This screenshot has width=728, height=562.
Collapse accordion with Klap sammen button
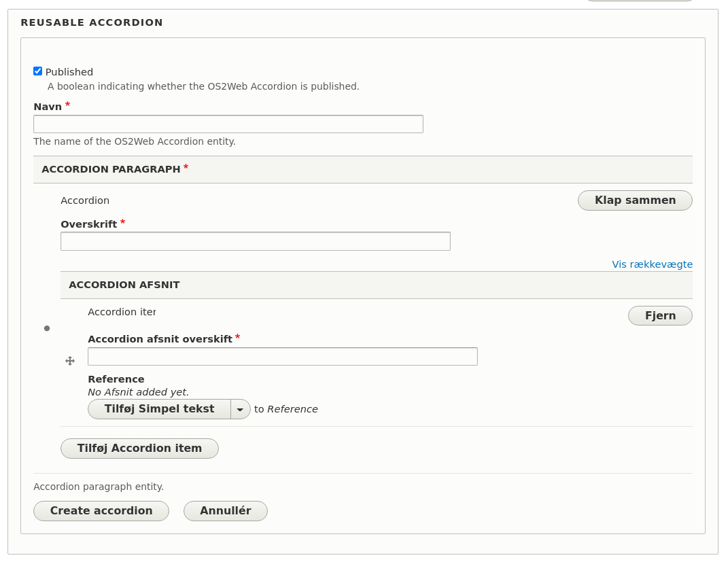[x=635, y=200]
